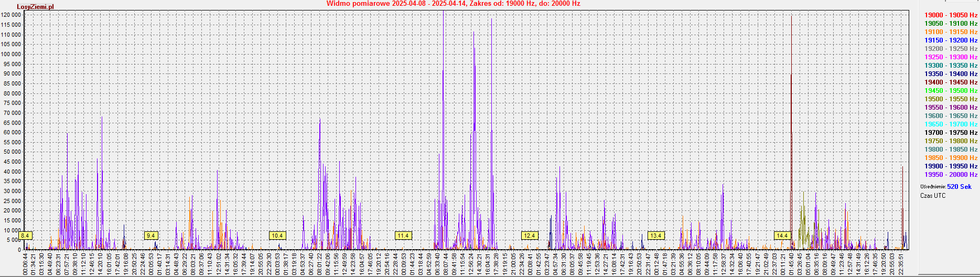Click the 14.4 date marker

(x=782, y=236)
